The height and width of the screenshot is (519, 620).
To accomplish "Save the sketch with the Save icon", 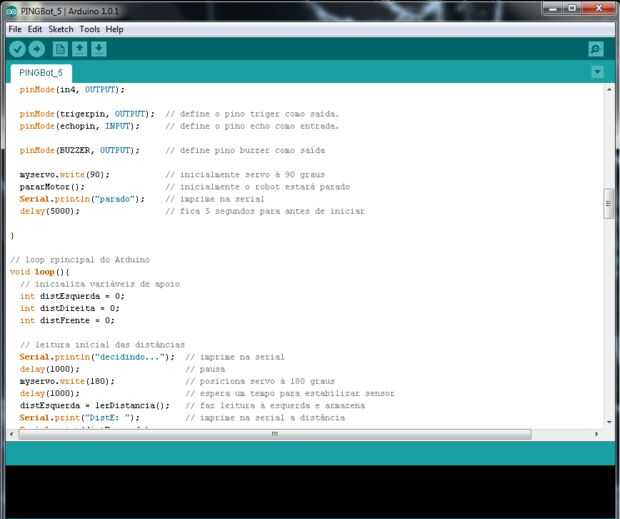I will pyautogui.click(x=99, y=49).
